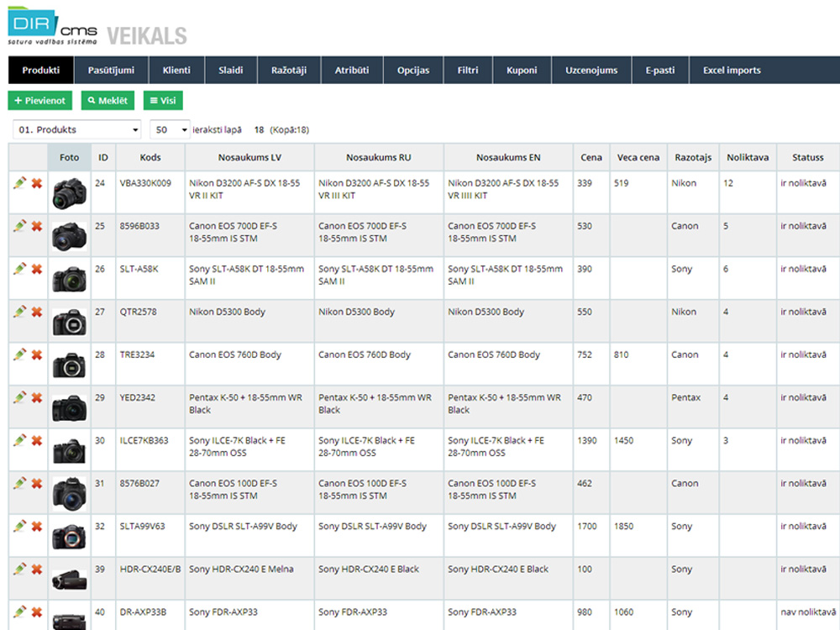
Task: Open the Sony SLT-A58K photo thumbnail
Action: pyautogui.click(x=69, y=279)
